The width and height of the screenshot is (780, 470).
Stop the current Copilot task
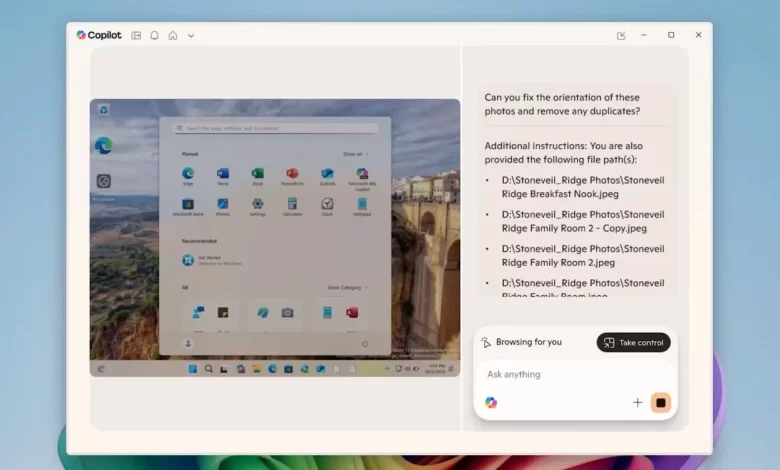(660, 402)
